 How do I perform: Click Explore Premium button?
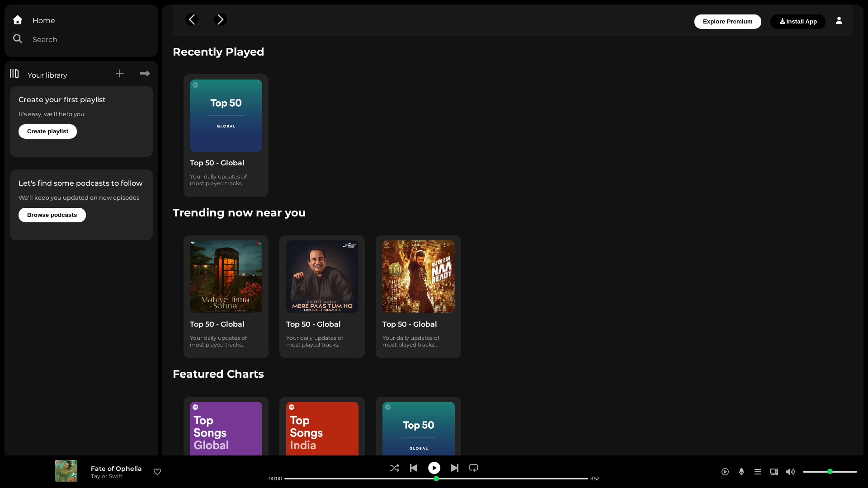(x=727, y=22)
